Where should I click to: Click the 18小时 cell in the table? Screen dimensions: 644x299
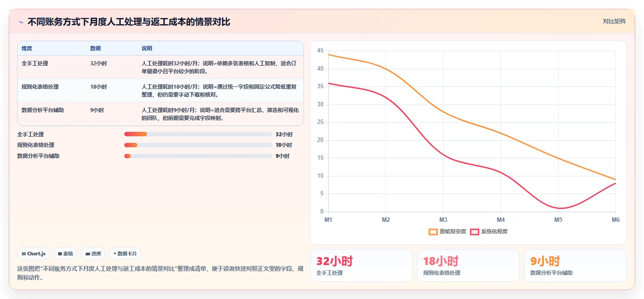coord(98,86)
